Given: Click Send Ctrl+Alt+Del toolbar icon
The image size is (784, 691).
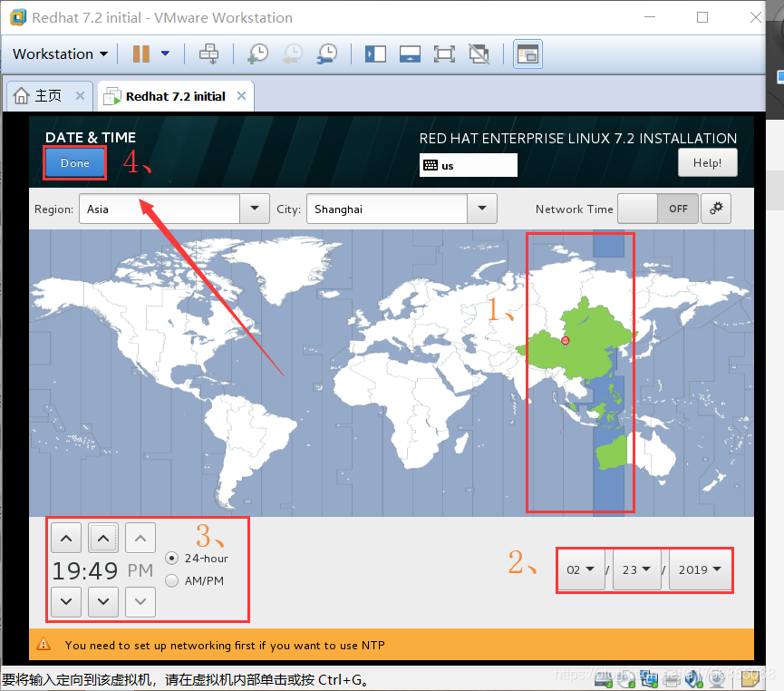Looking at the screenshot, I should tap(209, 54).
